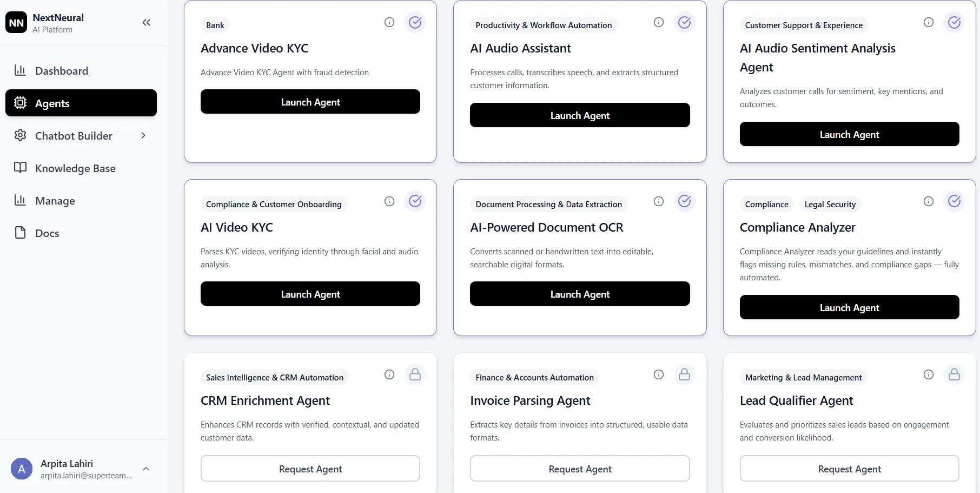Open the Knowledge Base book icon
The image size is (980, 493).
(20, 168)
